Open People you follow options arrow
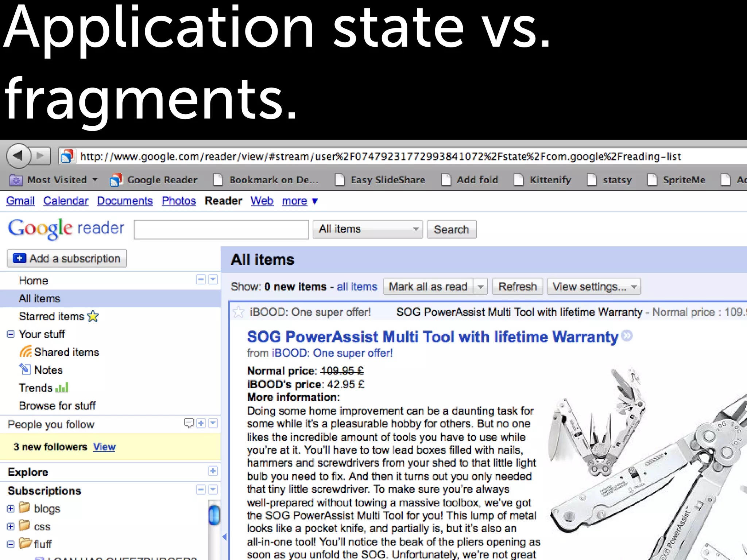This screenshot has width=747, height=560. pos(213,423)
